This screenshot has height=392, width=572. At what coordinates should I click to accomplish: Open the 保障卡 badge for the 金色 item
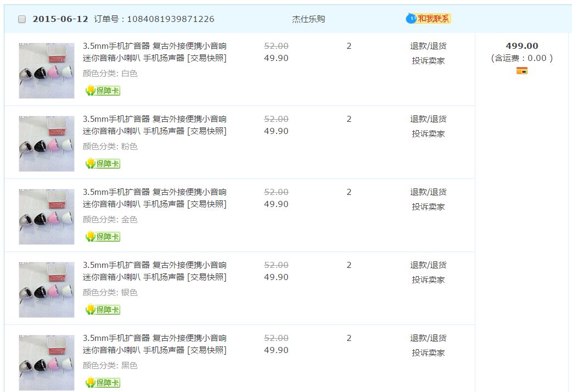click(103, 237)
